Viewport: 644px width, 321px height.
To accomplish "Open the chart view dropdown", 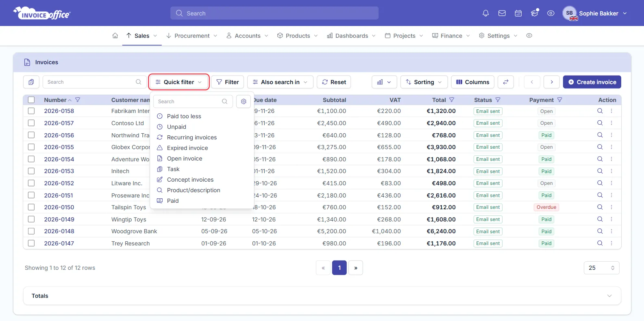I will pos(384,82).
